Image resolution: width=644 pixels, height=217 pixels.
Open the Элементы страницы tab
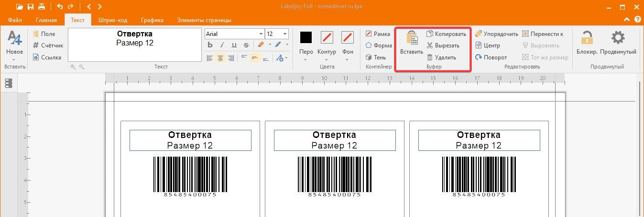pos(204,20)
